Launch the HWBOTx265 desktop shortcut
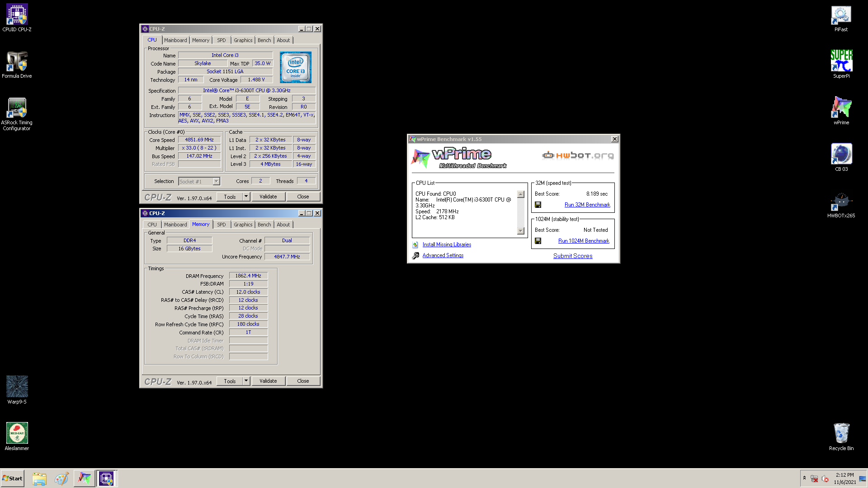 point(841,204)
